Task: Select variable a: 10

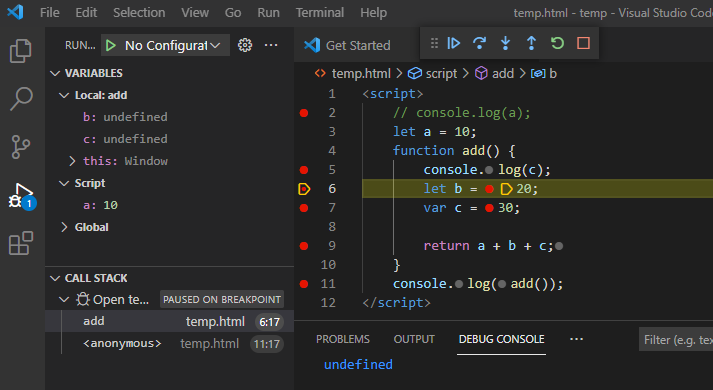Action: pyautogui.click(x=100, y=205)
